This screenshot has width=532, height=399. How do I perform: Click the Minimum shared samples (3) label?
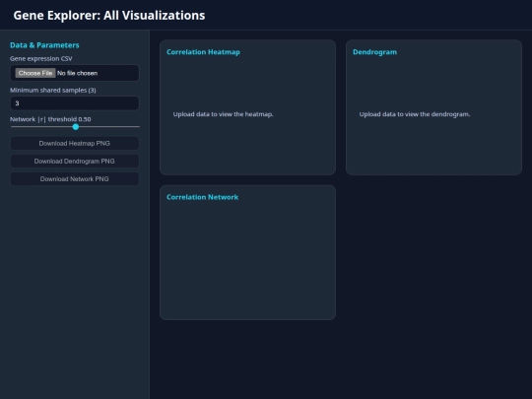point(53,91)
